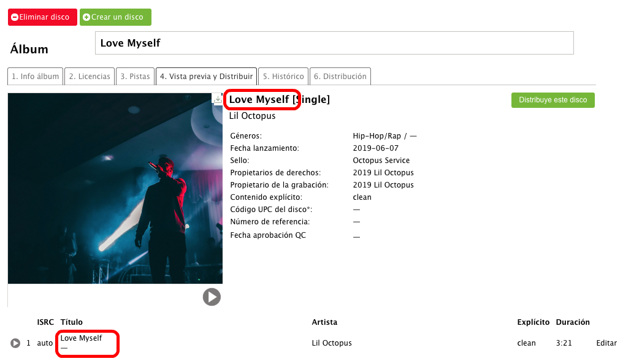Click the clean value in the track row
The width and height of the screenshot is (631, 364).
coord(526,343)
